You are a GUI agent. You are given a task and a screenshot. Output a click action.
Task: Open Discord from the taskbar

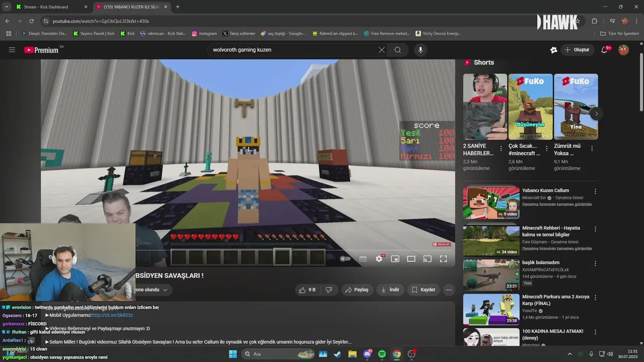click(x=367, y=354)
